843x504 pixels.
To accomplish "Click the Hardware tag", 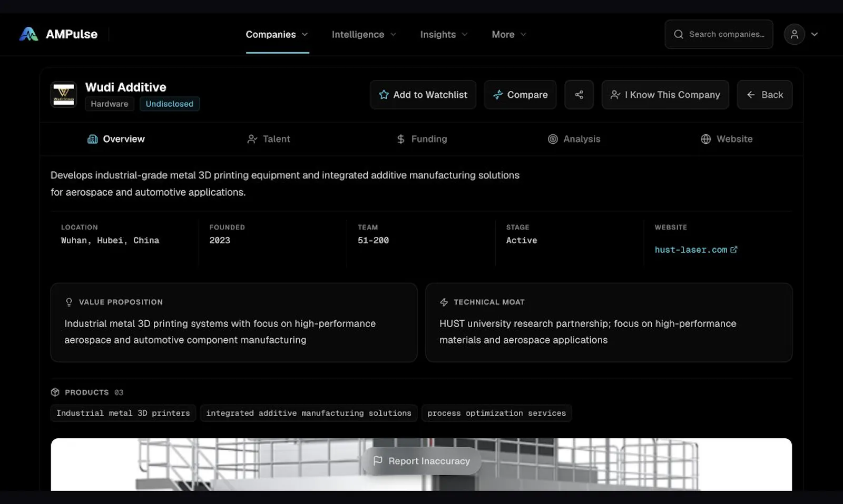I will pos(110,104).
